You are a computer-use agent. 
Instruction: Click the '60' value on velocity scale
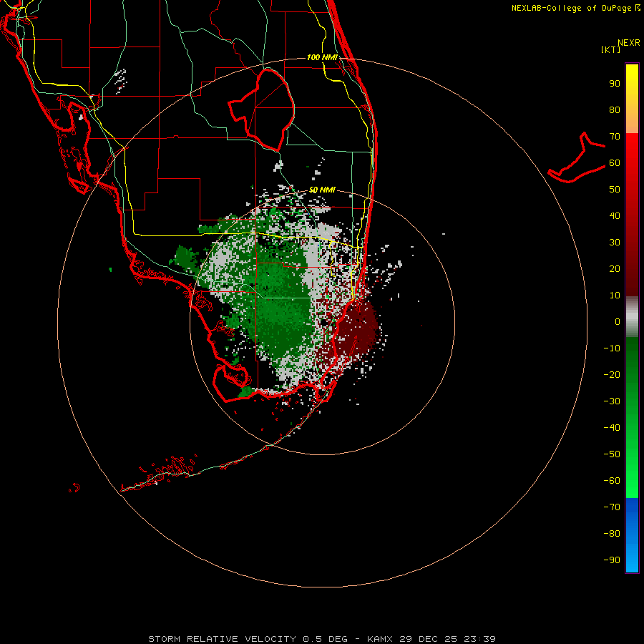point(615,163)
